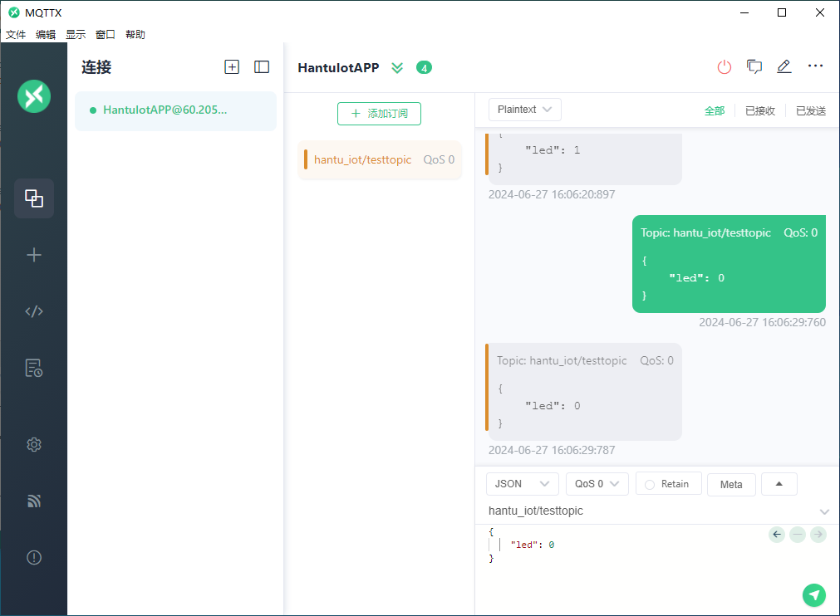
Task: Go to next payload history arrow
Action: (818, 534)
